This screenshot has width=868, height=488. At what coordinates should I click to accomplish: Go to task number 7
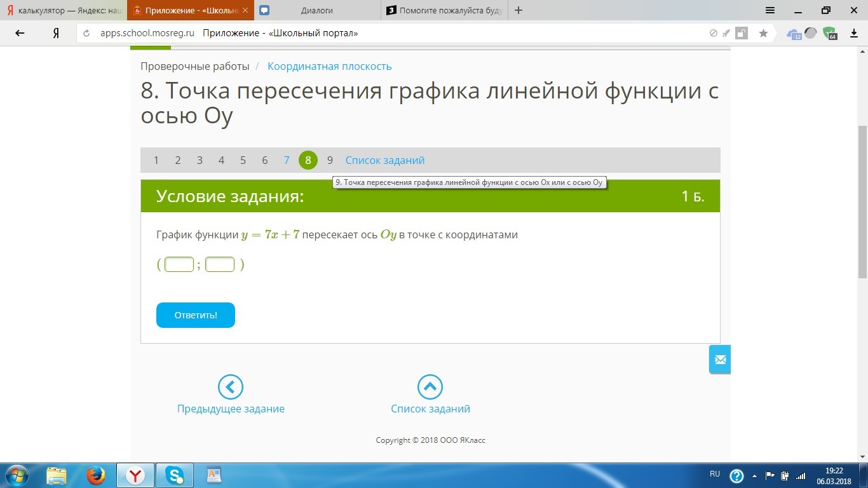click(x=287, y=160)
